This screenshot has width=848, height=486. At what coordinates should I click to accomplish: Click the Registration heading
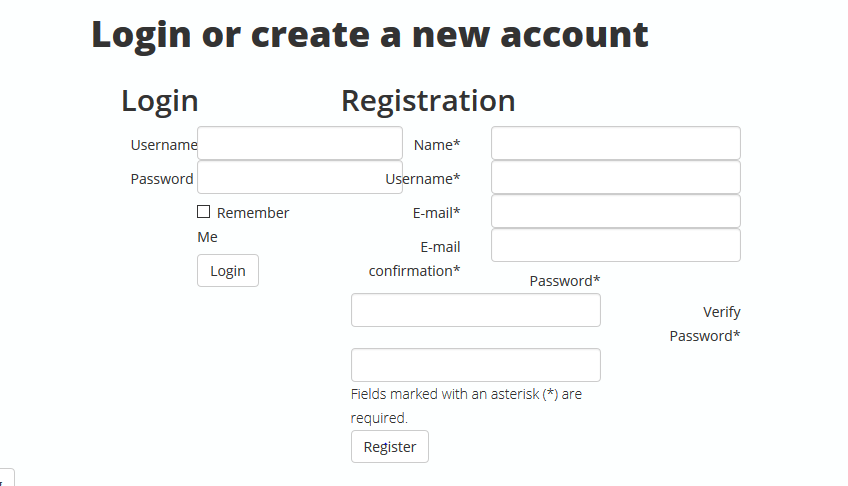pos(428,101)
